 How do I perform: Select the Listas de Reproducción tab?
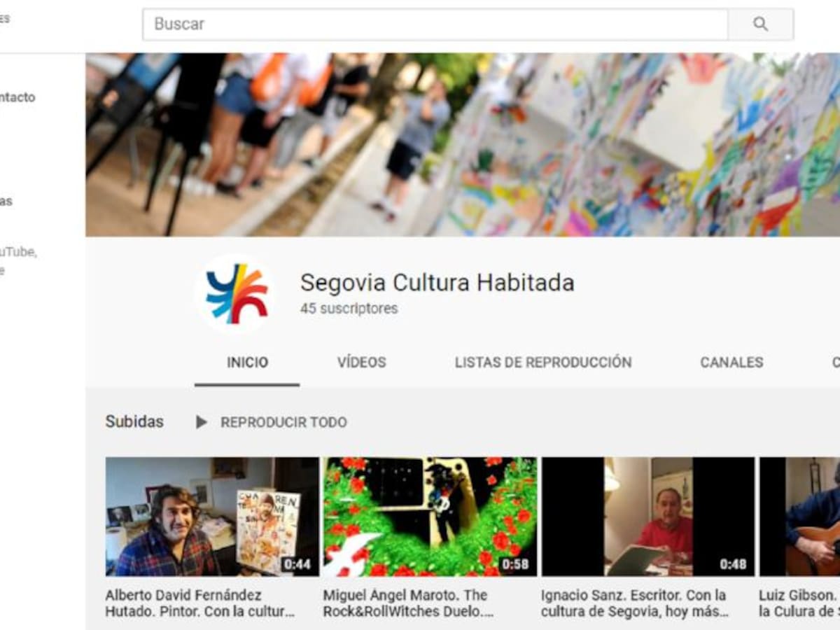point(542,363)
